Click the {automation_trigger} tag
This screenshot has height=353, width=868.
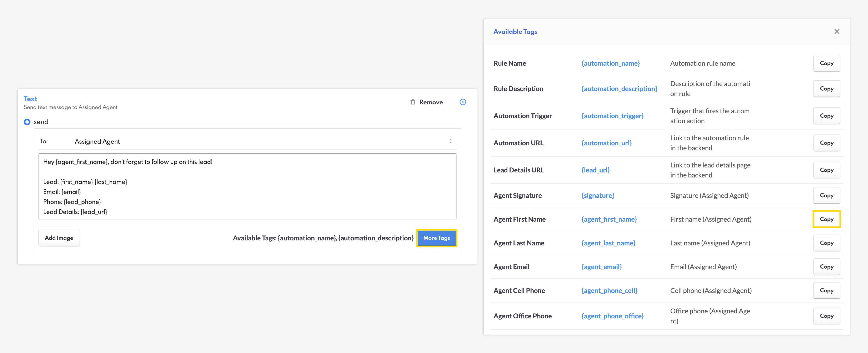pyautogui.click(x=613, y=116)
